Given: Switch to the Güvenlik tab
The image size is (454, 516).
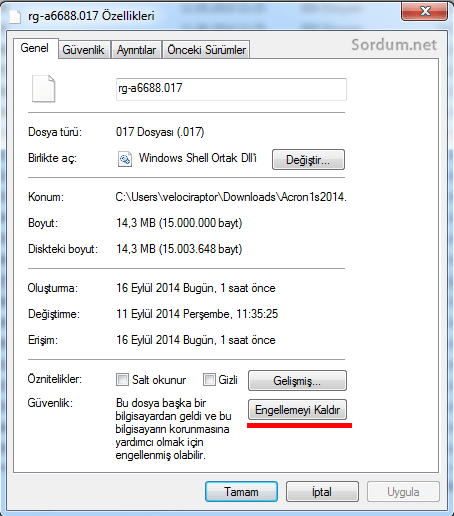Looking at the screenshot, I should 84,50.
